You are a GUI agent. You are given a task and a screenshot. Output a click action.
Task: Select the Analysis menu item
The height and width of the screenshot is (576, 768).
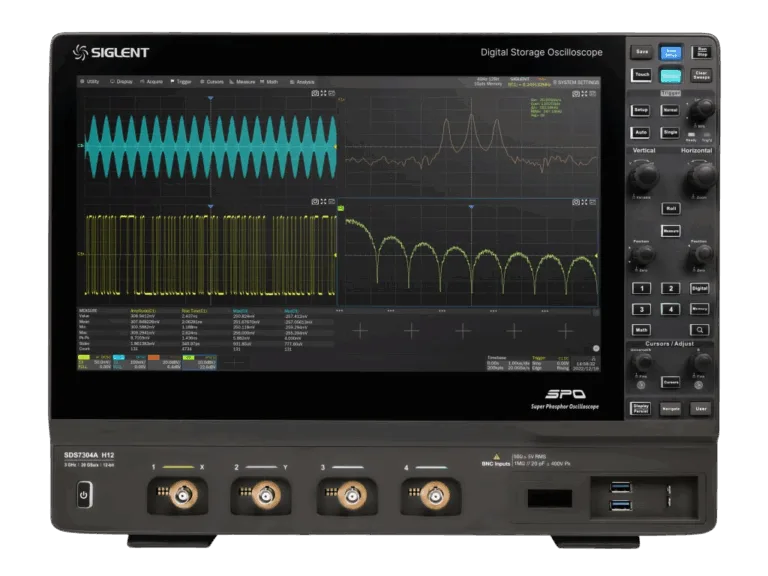[x=303, y=81]
